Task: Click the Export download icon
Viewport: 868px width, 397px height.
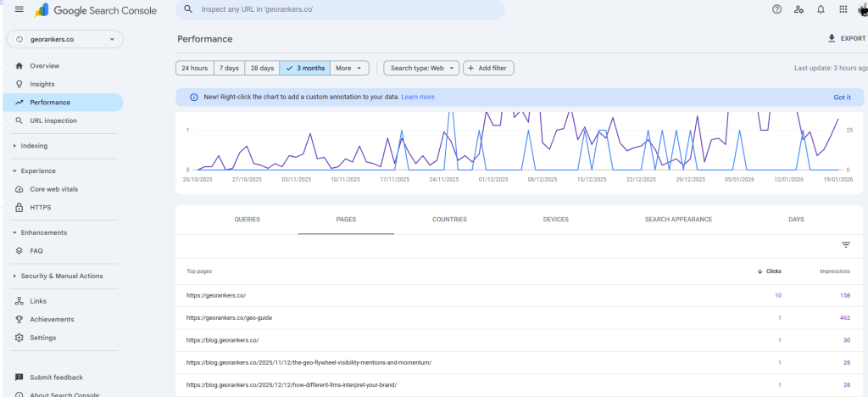Action: tap(831, 38)
